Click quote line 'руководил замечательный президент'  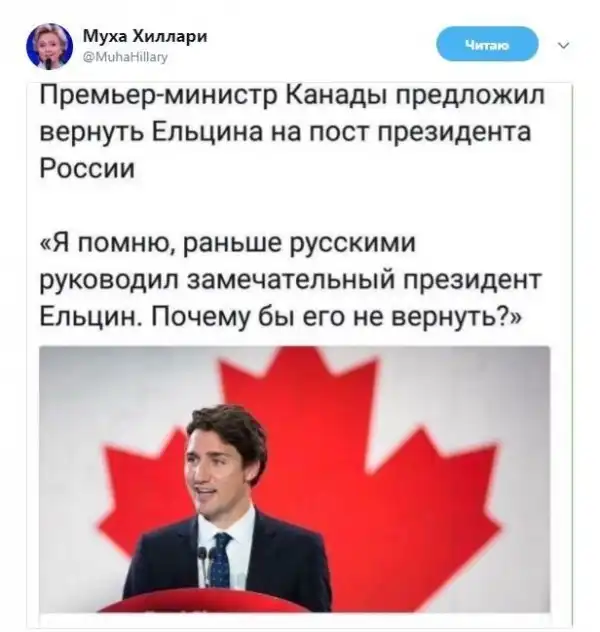tap(291, 280)
